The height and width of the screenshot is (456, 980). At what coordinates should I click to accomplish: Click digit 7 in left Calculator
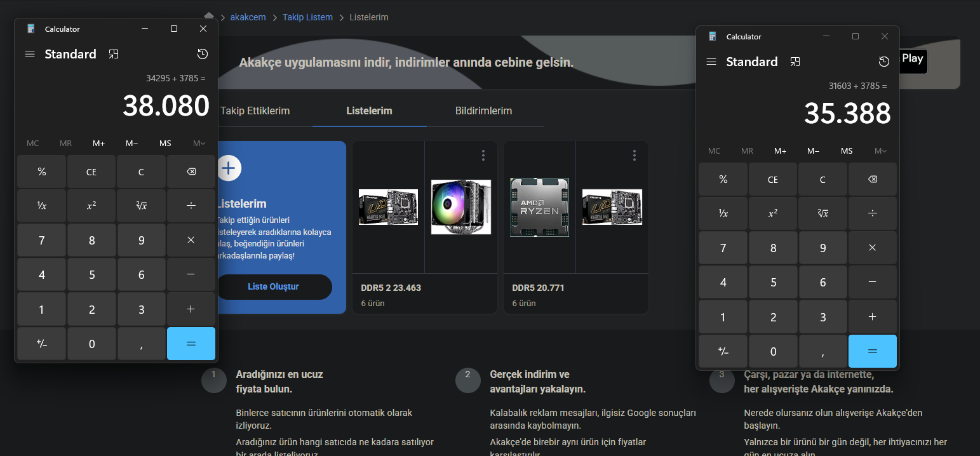tap(42, 240)
